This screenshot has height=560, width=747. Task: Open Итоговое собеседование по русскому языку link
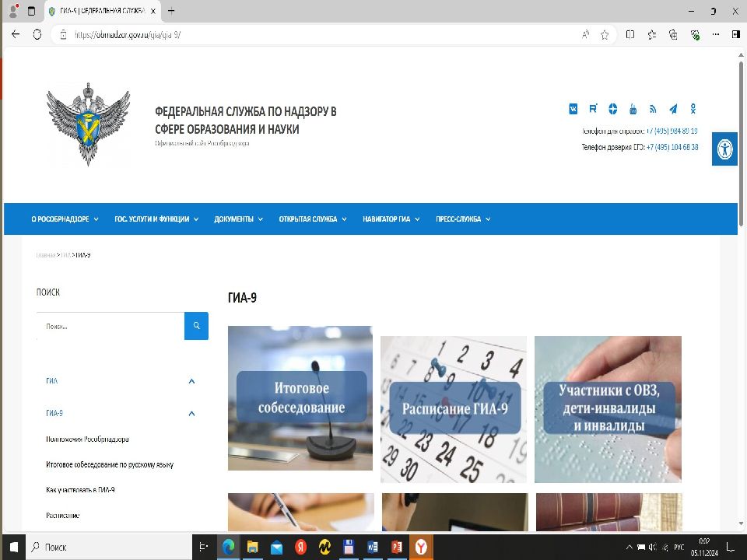[110, 464]
